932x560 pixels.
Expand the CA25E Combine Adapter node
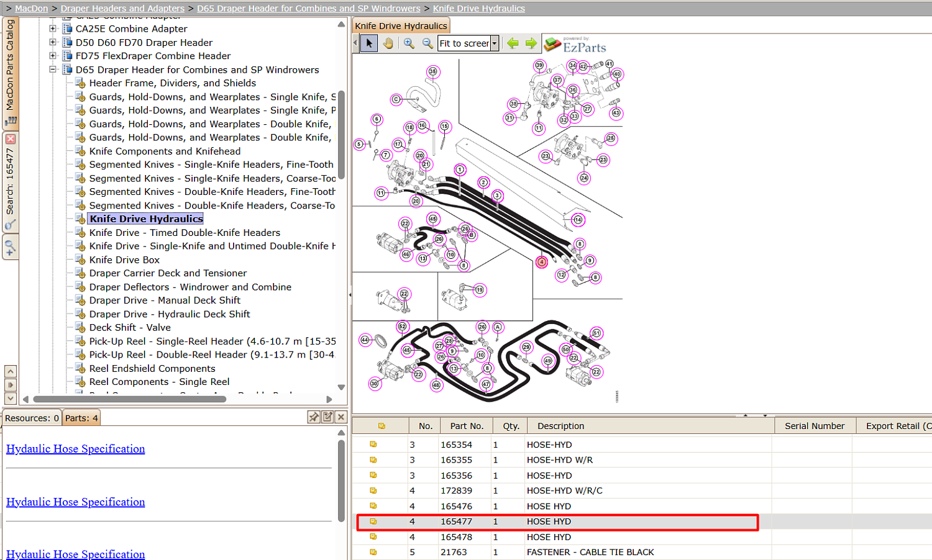pyautogui.click(x=53, y=29)
